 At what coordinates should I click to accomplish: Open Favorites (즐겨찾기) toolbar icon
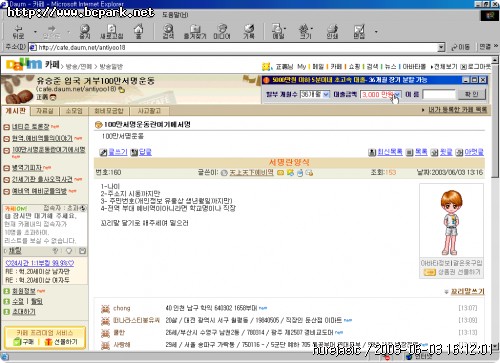coord(195,31)
